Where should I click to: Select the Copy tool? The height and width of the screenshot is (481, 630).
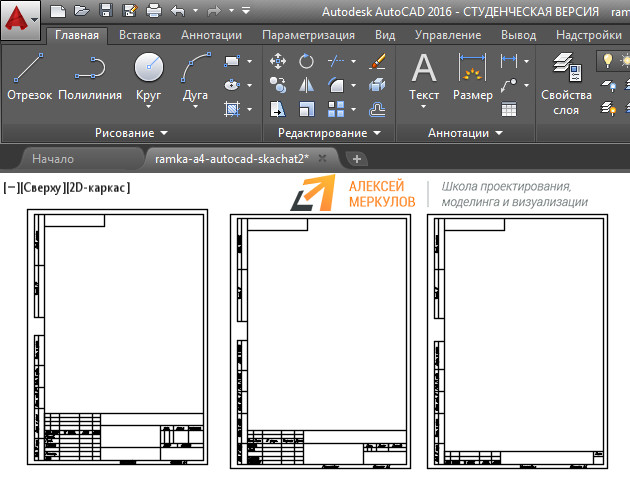point(278,85)
